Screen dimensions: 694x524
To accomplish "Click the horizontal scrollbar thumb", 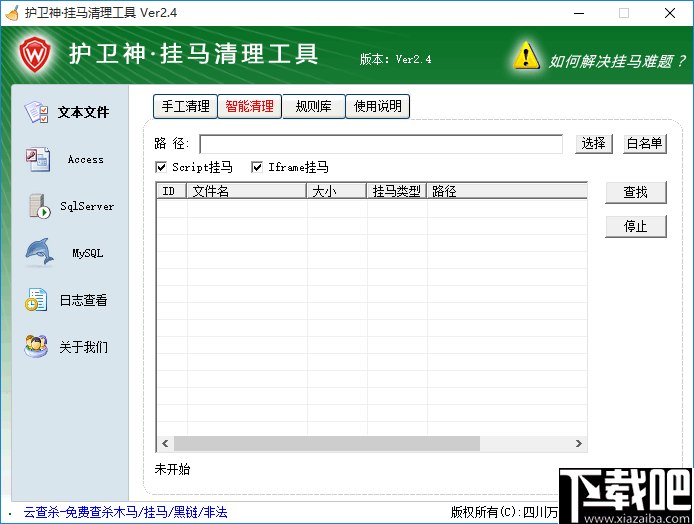I will (x=327, y=443).
